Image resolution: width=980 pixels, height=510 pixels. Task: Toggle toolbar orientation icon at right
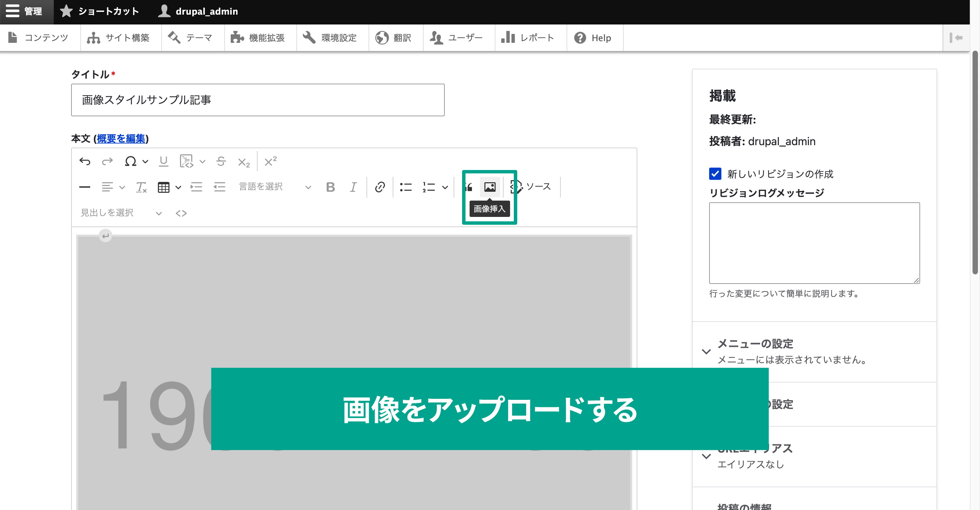[x=956, y=38]
